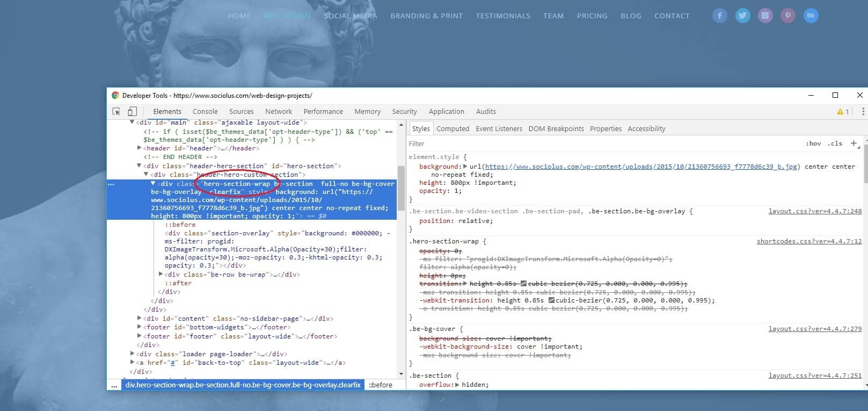Open shortcodes.css?ver=4.4.7:12 source link
The image size is (868, 411).
tap(809, 241)
